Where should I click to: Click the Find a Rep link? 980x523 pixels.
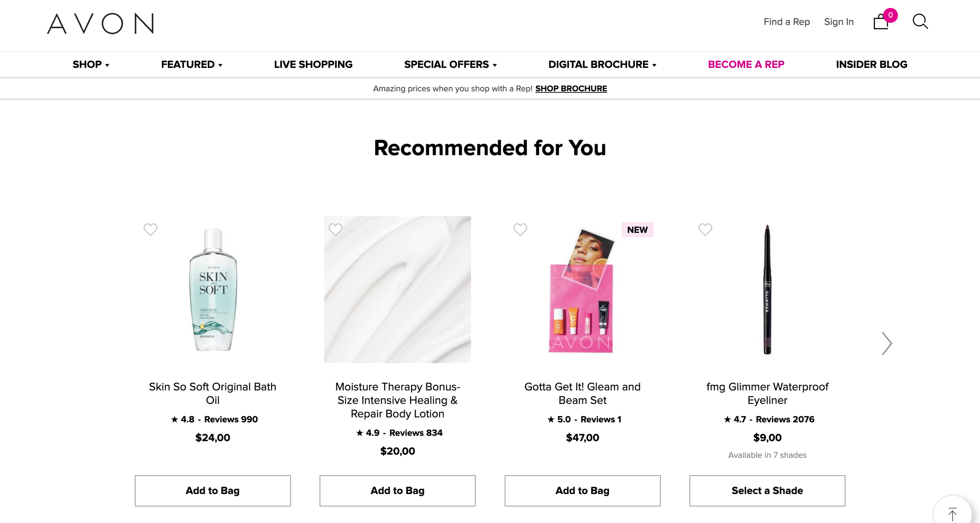click(786, 22)
